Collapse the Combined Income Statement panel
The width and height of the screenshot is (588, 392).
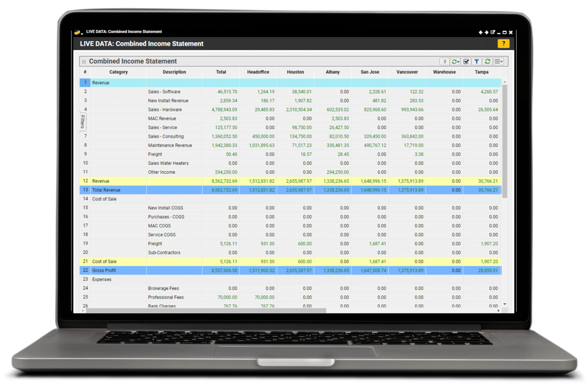pos(84,62)
